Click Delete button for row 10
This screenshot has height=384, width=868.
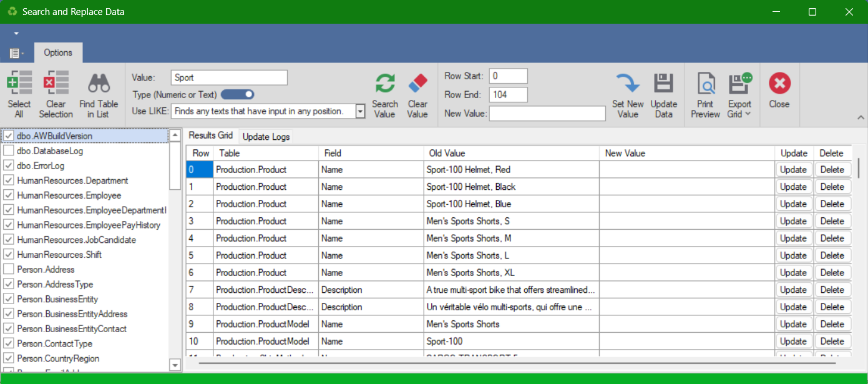click(832, 342)
